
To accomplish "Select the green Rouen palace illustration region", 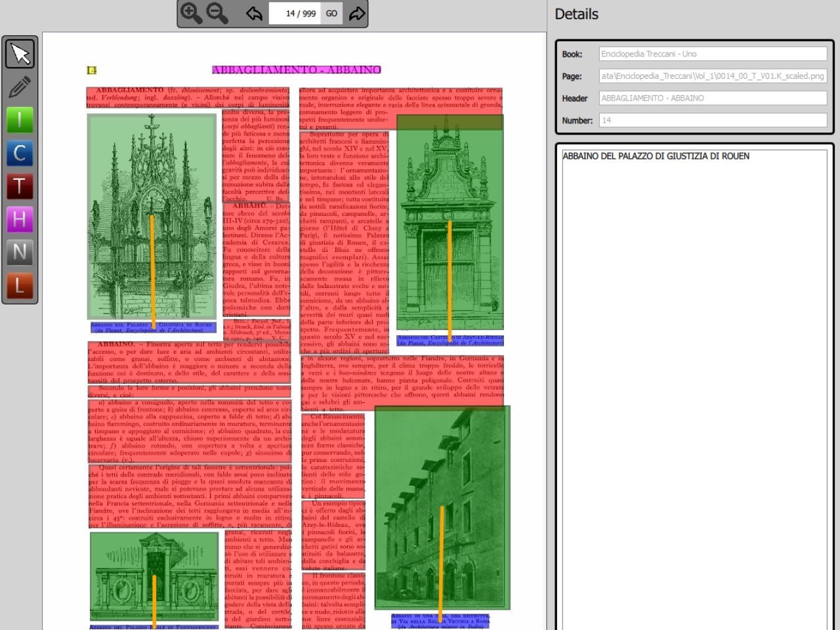I will coord(152,216).
